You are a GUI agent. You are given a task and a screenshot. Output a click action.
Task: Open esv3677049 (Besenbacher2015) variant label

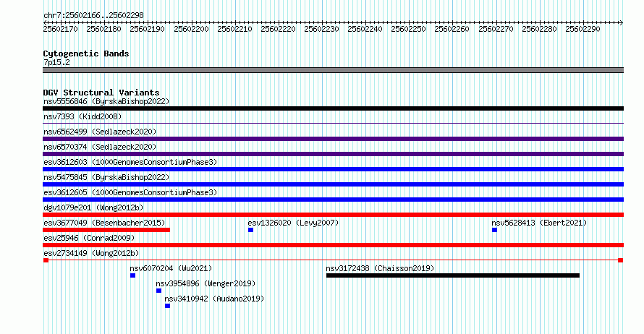(x=104, y=223)
